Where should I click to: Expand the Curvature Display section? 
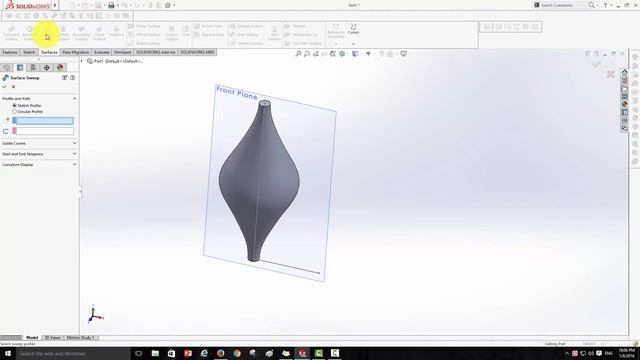(x=74, y=164)
